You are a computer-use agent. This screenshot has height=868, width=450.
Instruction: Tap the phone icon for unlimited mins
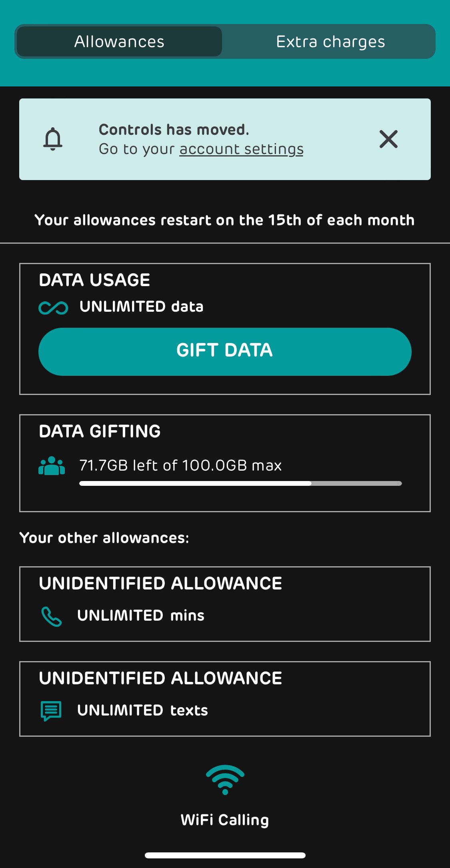click(52, 616)
